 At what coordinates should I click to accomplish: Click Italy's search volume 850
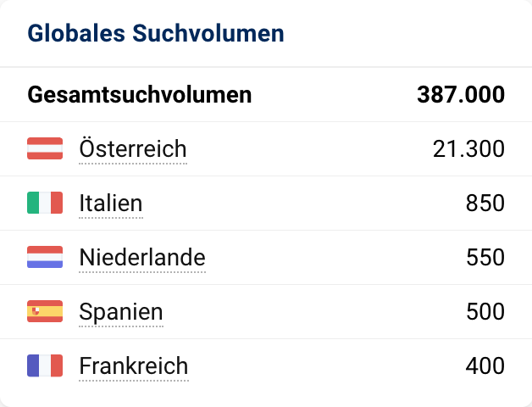[485, 203]
